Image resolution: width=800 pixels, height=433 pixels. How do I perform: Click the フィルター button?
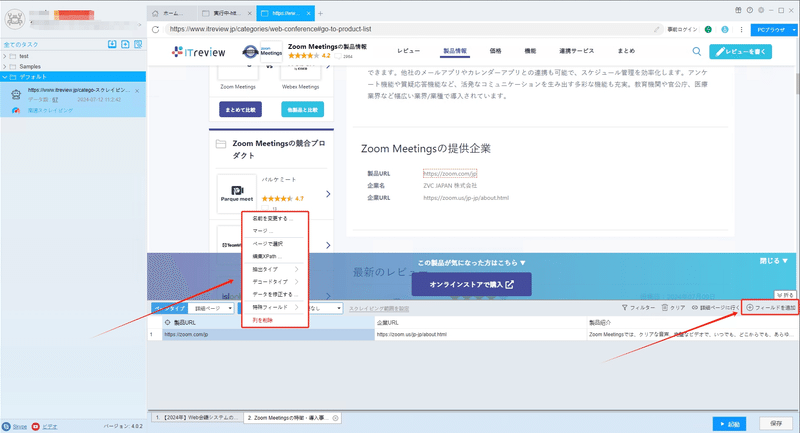point(638,308)
